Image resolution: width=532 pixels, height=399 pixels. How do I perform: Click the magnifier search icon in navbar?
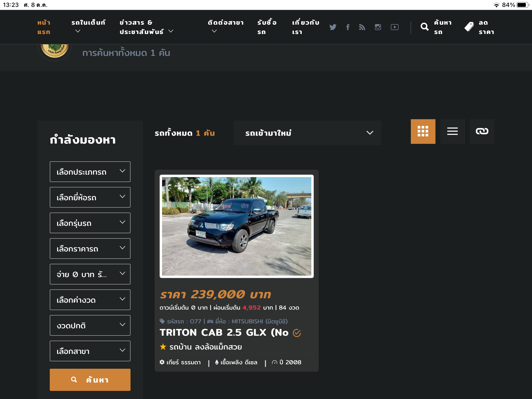tap(425, 27)
